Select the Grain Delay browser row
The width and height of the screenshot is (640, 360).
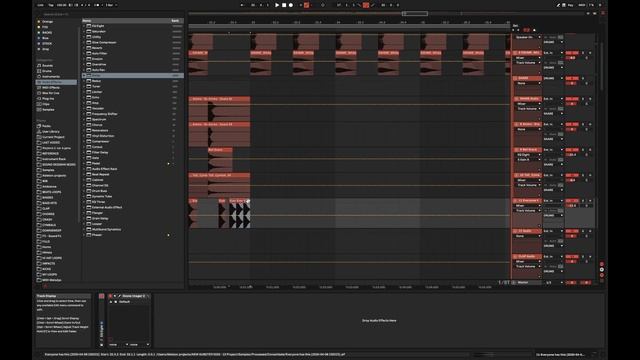(132, 218)
